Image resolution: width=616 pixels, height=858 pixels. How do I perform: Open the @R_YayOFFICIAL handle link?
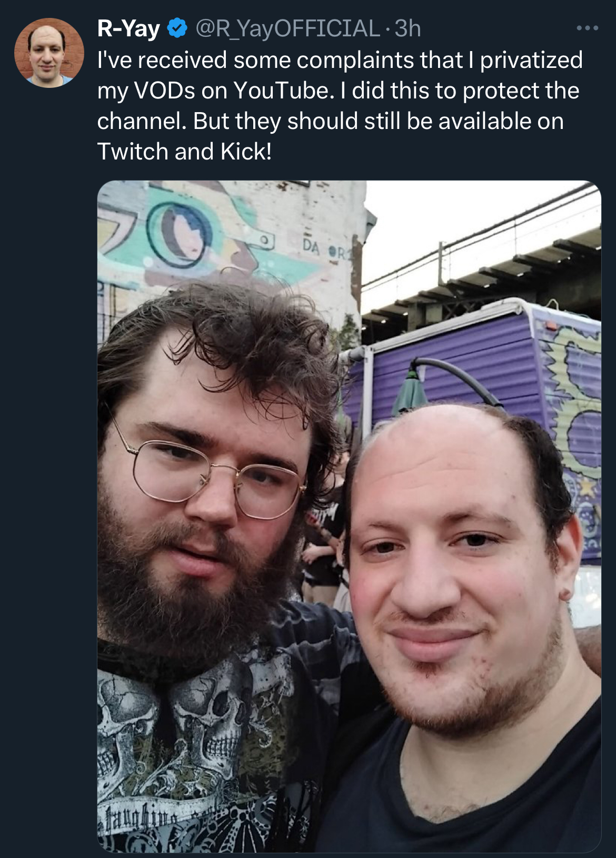tap(287, 29)
